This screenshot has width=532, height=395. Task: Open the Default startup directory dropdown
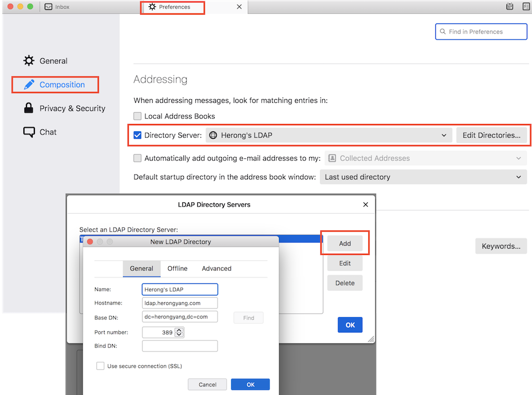(x=518, y=176)
